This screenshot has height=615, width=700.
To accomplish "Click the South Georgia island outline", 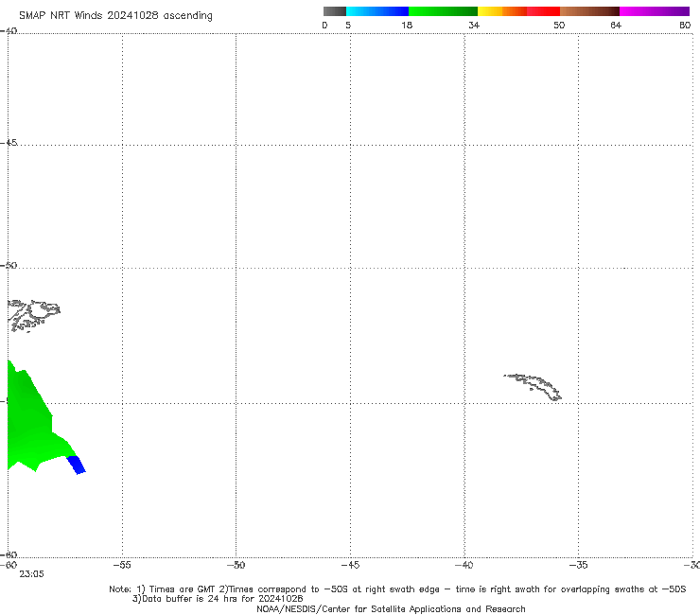I will 533,387.
